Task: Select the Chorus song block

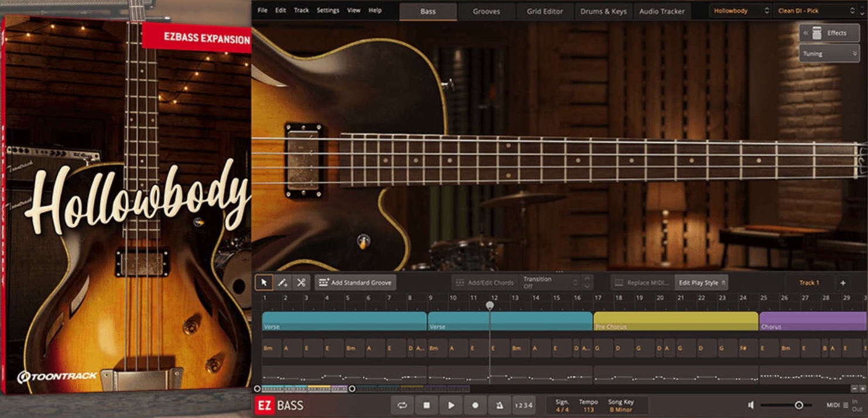Action: click(x=814, y=322)
